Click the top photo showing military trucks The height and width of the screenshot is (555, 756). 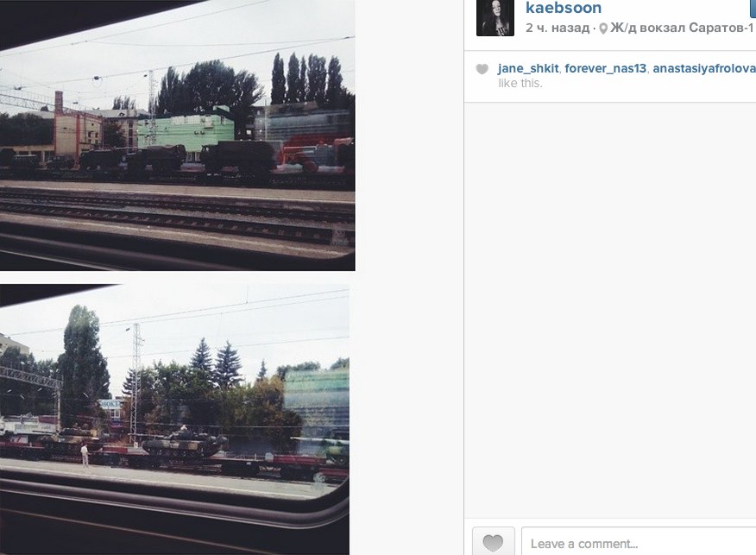point(178,135)
